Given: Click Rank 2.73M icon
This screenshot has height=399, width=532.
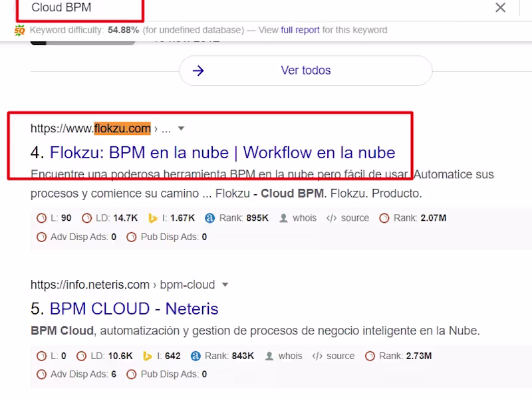Looking at the screenshot, I should [x=370, y=356].
